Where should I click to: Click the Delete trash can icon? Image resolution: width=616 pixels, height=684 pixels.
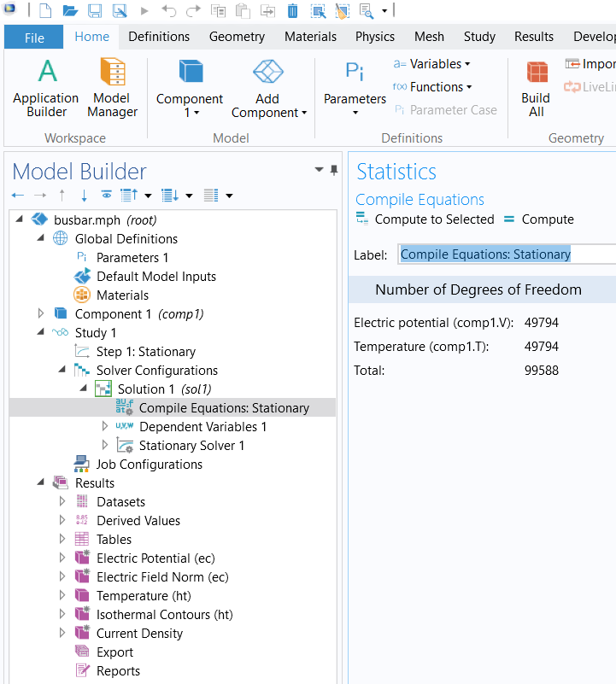pyautogui.click(x=292, y=11)
